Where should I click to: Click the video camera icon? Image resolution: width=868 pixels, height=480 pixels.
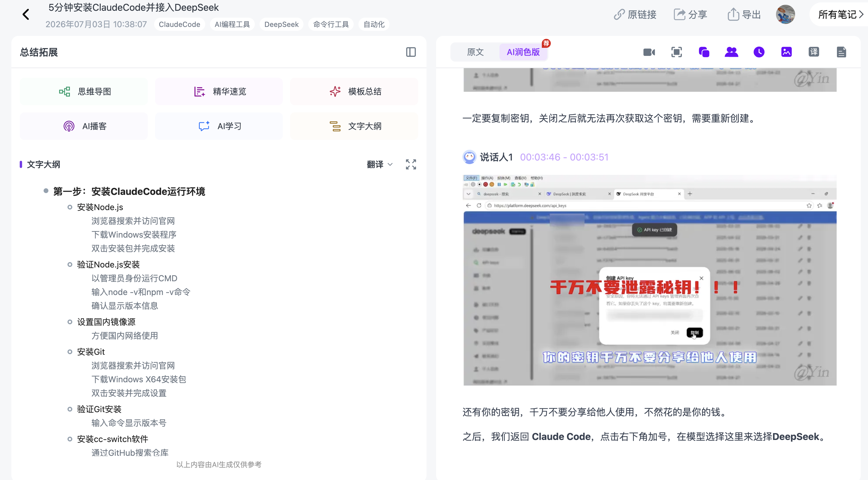tap(649, 52)
